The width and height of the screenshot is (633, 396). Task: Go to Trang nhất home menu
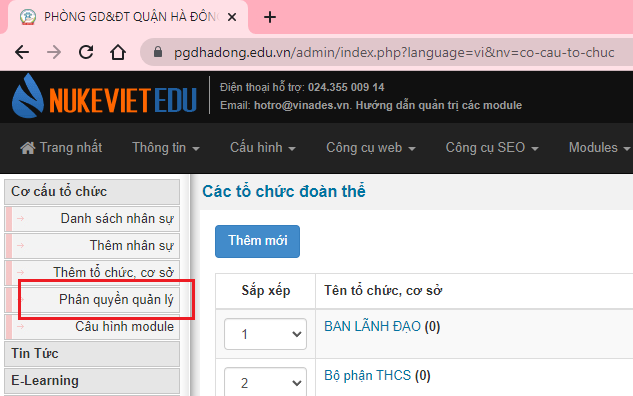61,148
